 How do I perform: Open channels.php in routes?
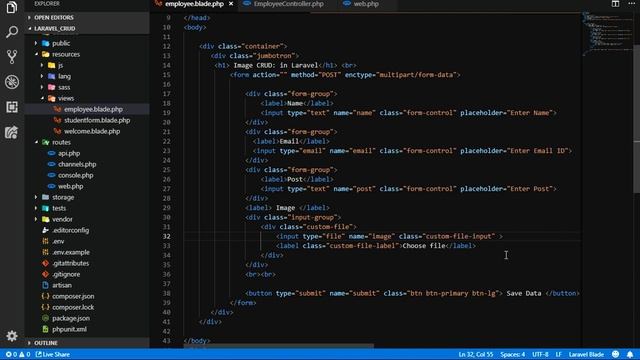(77, 164)
